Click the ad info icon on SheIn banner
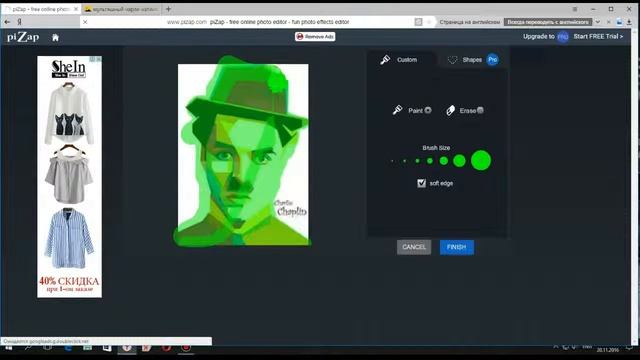Image resolution: width=640 pixels, height=360 pixels. (93, 59)
